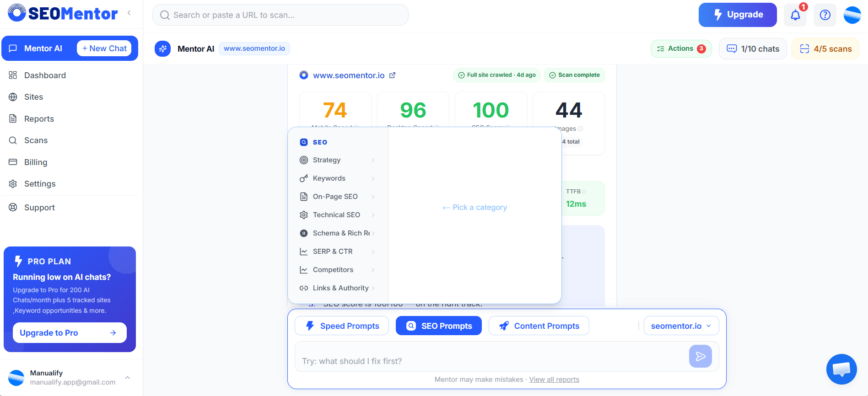Open the Actions list
Viewport: 868px width, 396px height.
(681, 49)
